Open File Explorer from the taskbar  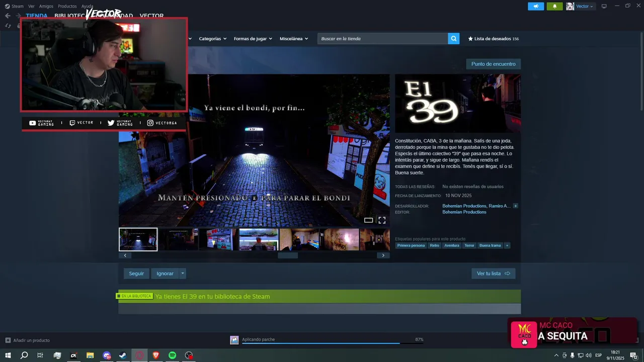pos(90,355)
